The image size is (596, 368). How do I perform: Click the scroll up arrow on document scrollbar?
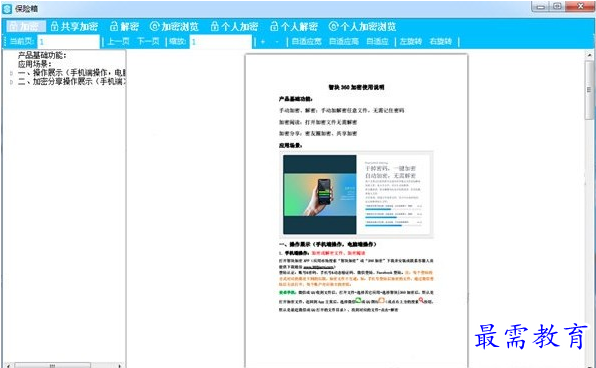click(590, 55)
